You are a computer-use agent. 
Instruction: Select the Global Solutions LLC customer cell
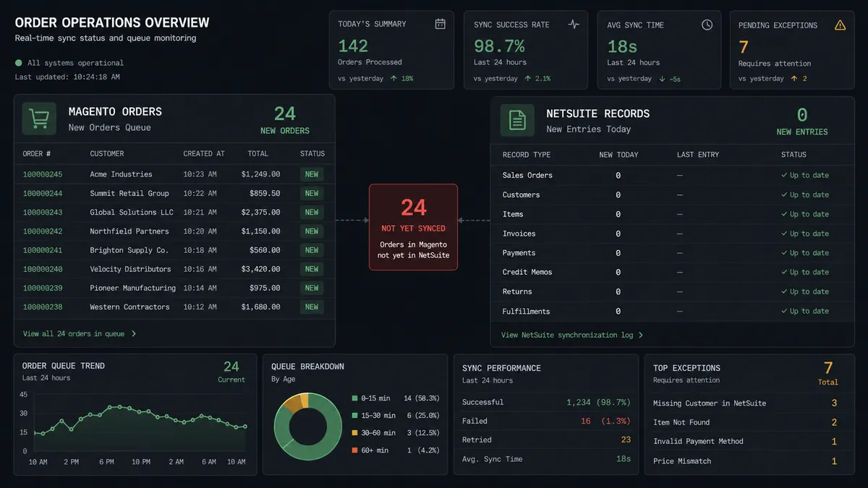pos(132,212)
